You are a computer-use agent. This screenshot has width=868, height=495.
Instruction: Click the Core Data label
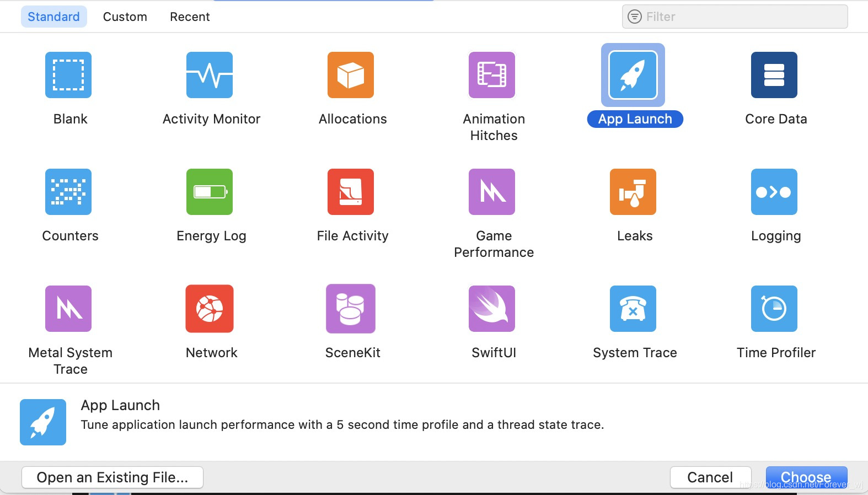coord(776,119)
